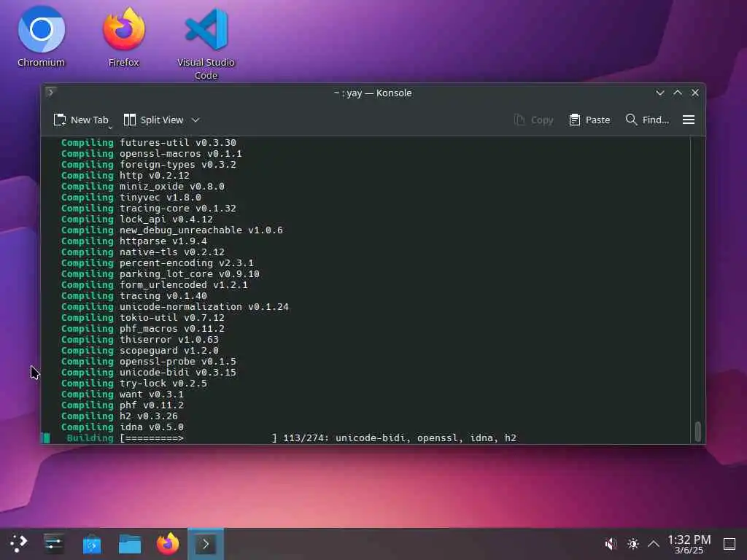
Task: Minimize the Konsole window
Action: 659,93
